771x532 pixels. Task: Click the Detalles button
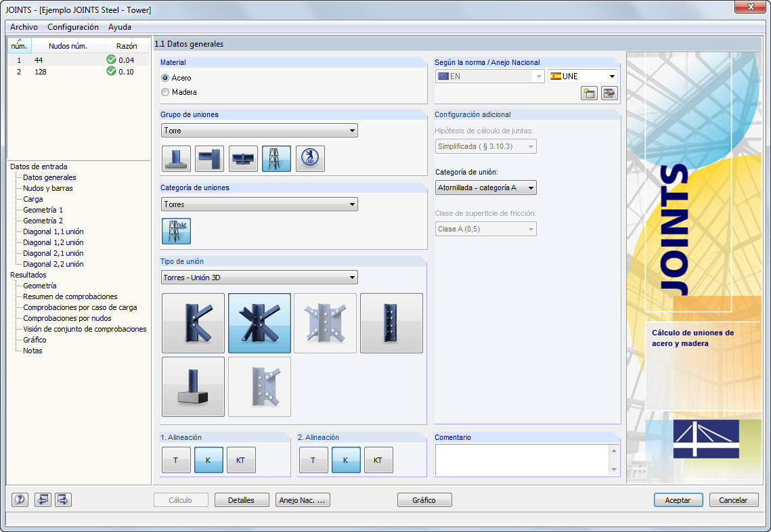click(242, 500)
